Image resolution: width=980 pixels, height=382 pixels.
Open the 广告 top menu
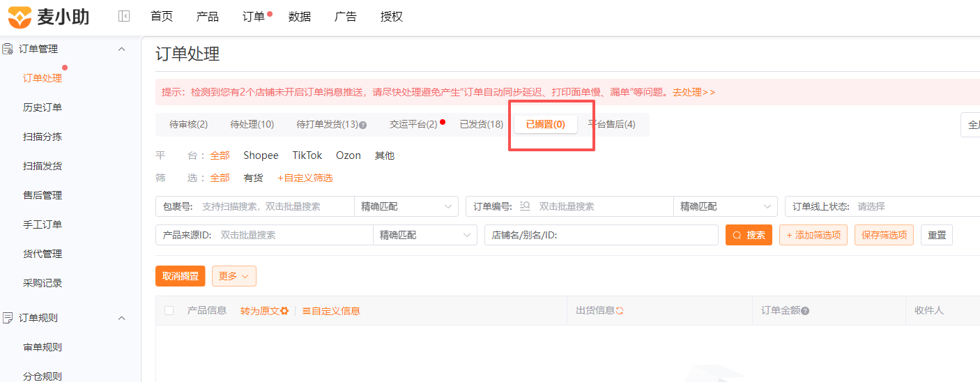(x=346, y=17)
